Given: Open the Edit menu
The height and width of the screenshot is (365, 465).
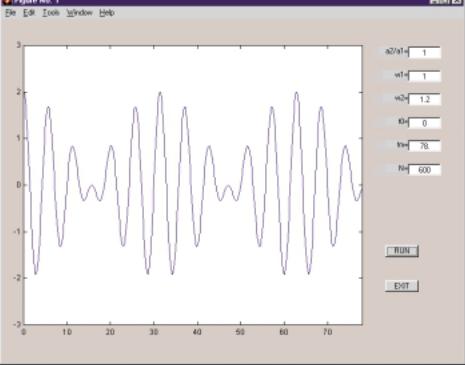Looking at the screenshot, I should point(29,13).
